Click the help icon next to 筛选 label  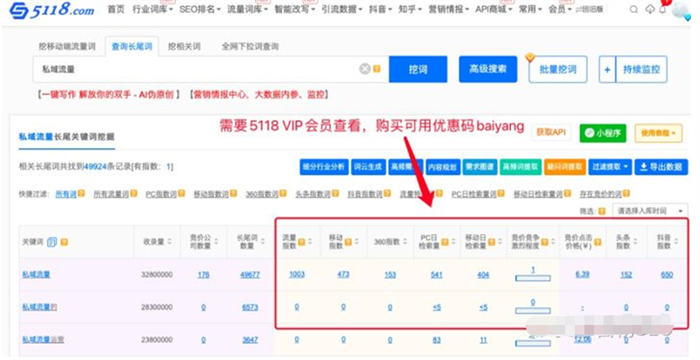point(602,211)
